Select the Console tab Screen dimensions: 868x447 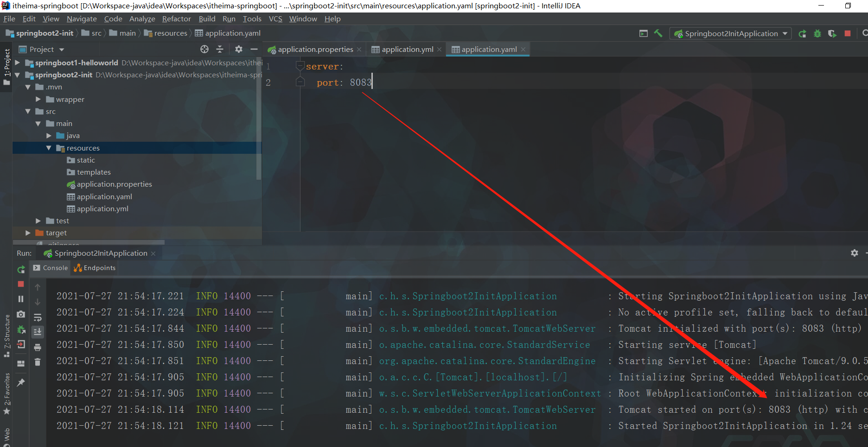[x=51, y=268]
